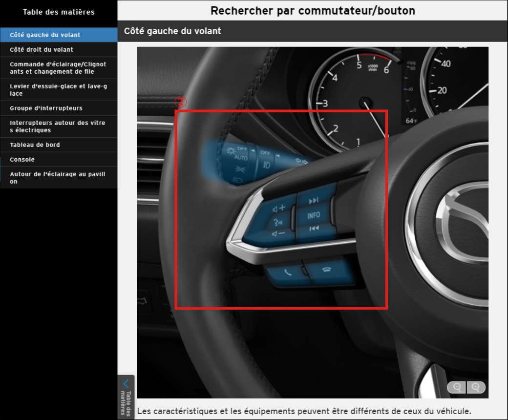Click the voice recognition talk button
Screen dimensions: 508x420
pyautogui.click(x=279, y=222)
